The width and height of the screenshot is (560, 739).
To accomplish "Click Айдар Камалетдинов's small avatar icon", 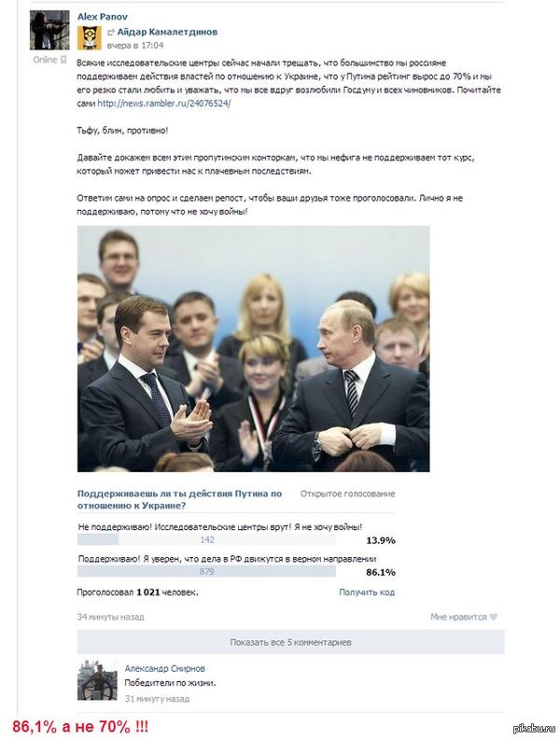I will click(89, 38).
